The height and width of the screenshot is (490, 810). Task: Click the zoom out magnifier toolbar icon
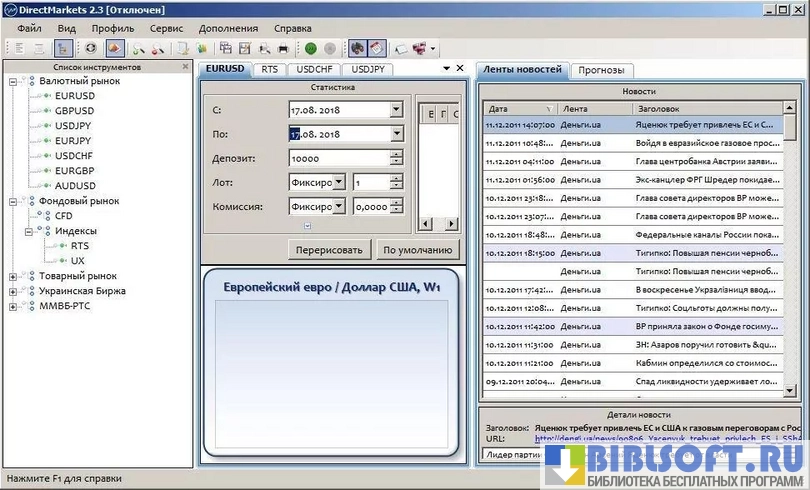tap(158, 48)
